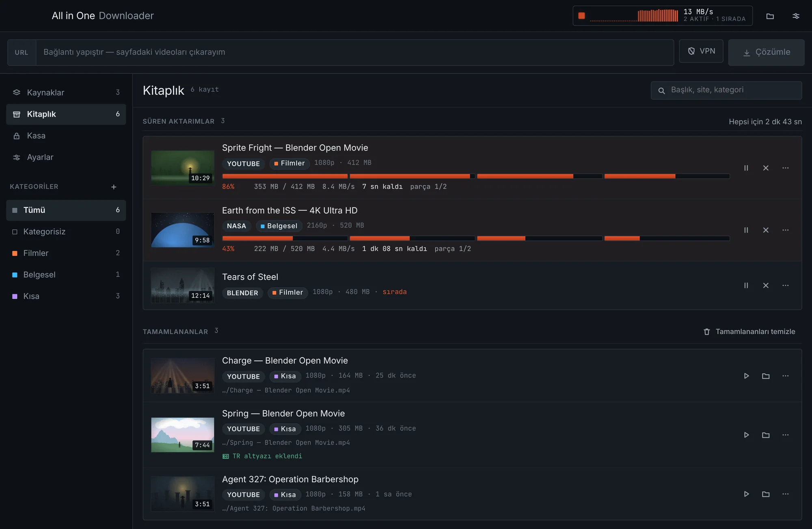812x529 pixels.
Task: Open the downloads folder icon in the header
Action: coord(770,16)
